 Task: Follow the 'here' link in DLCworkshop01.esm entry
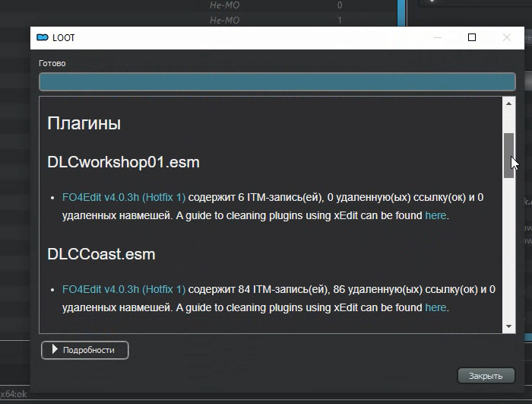435,215
